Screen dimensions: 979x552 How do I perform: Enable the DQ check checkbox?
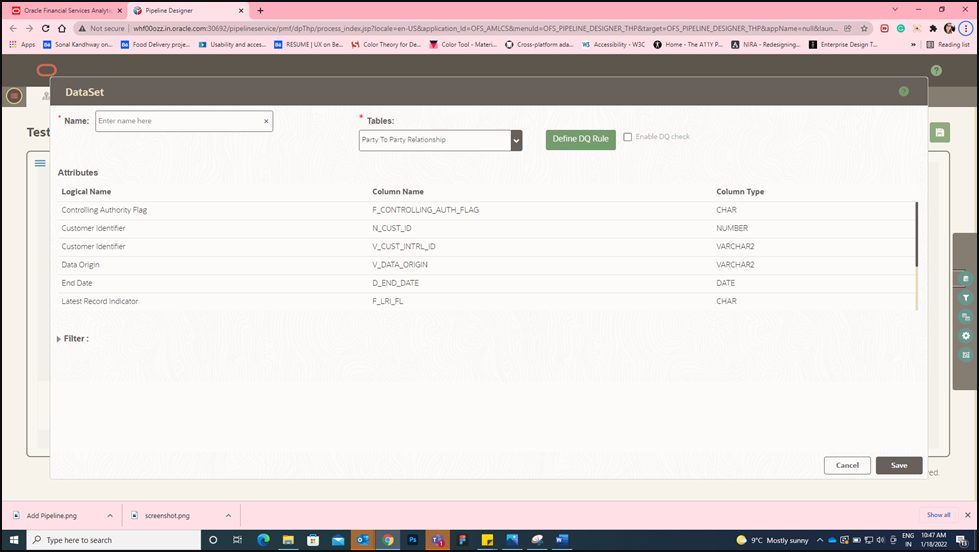pyautogui.click(x=627, y=137)
